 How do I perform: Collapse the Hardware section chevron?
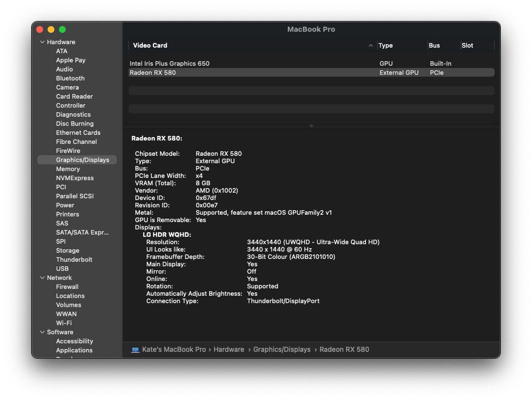(x=42, y=42)
